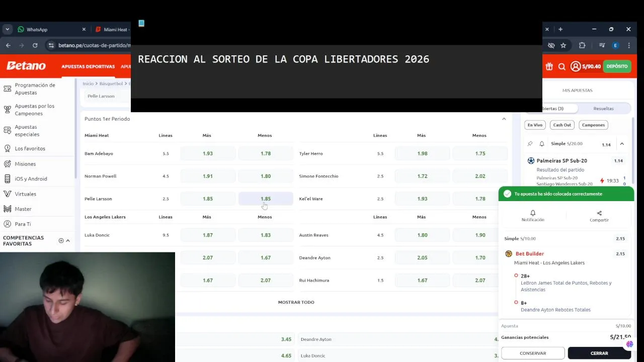Open the Para Ti profile icon
644x362 pixels.
pos(7,224)
